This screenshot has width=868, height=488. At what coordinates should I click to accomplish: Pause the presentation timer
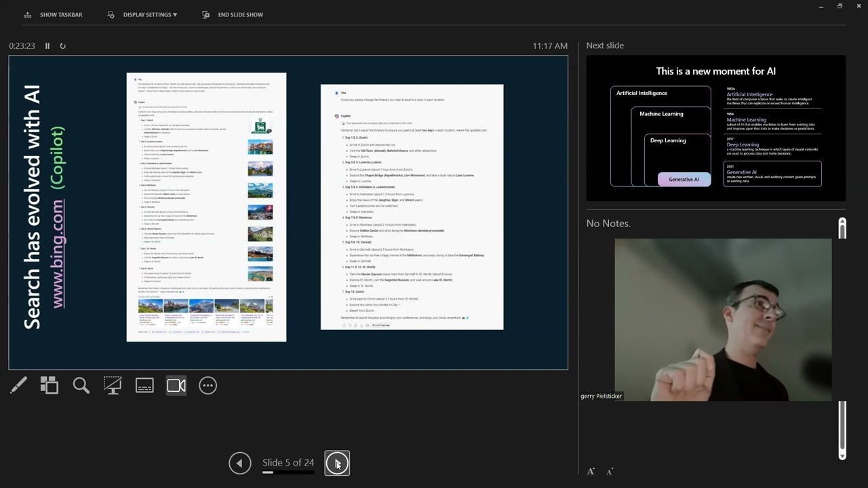(47, 45)
